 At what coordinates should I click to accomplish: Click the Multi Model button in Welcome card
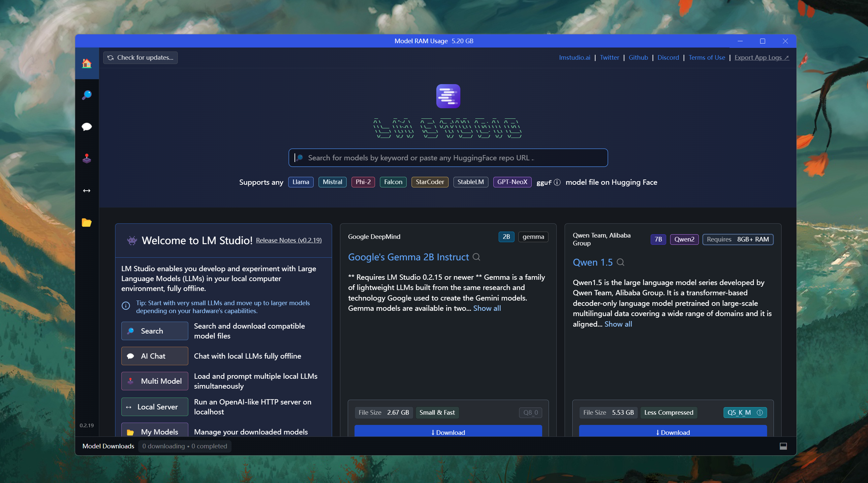155,381
